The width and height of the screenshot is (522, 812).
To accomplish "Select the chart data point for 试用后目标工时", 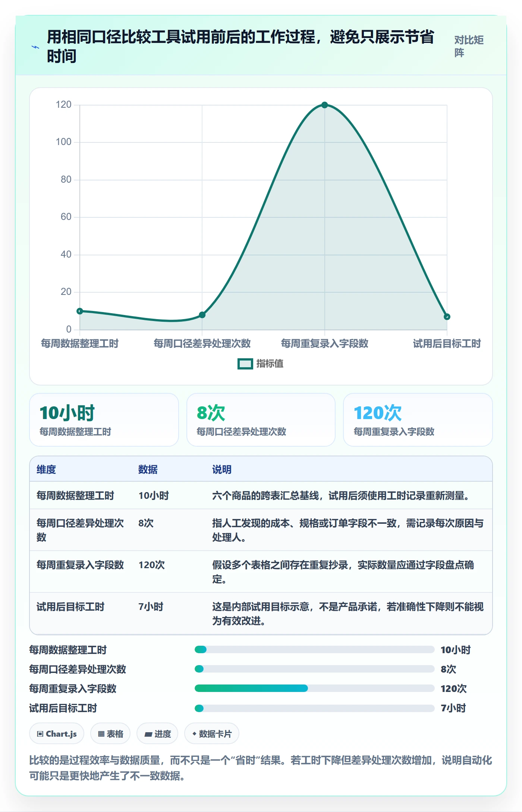I will pyautogui.click(x=447, y=317).
